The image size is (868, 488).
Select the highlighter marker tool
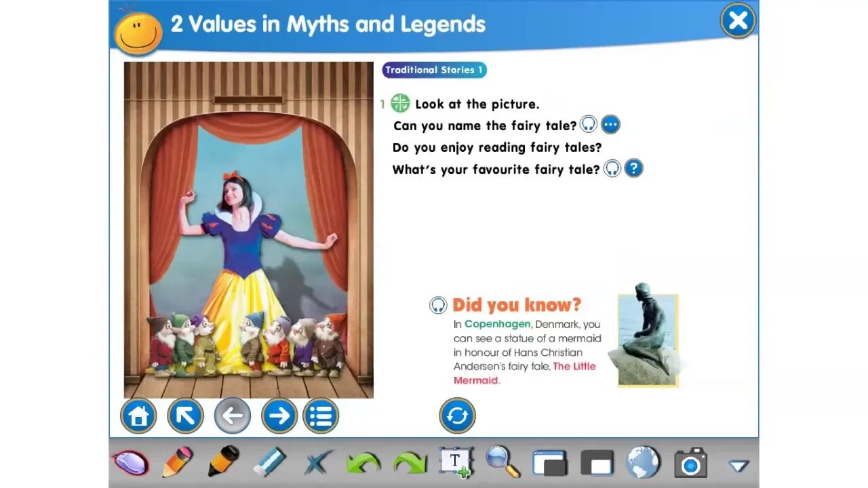tap(223, 462)
